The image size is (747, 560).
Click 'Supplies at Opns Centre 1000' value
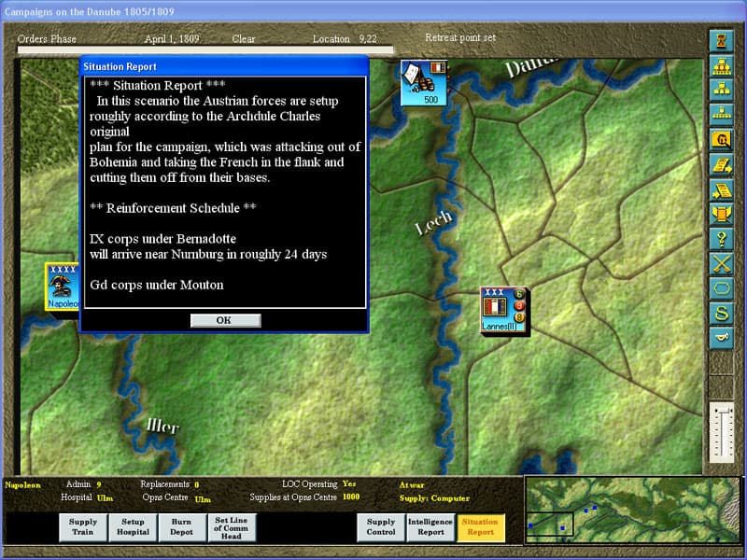351,497
